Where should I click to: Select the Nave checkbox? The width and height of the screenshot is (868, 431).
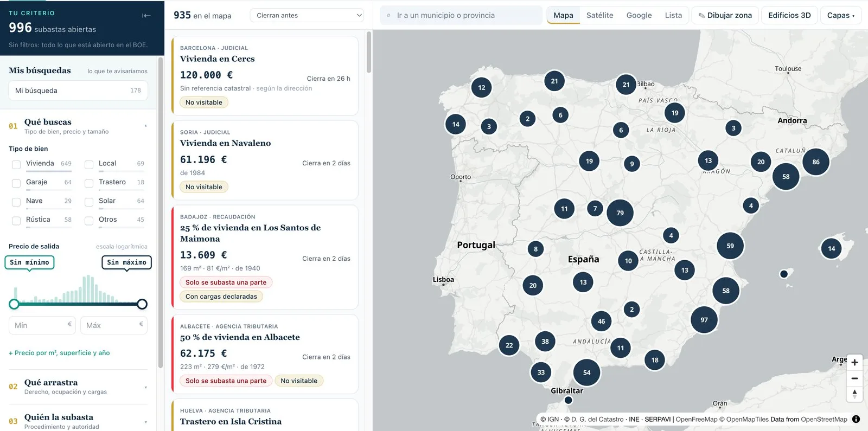[16, 202]
